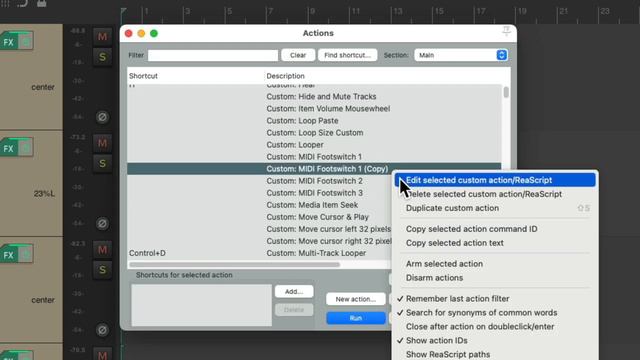Screen dimensions: 640x360
Task: Add a shortcut for selected action
Action: coord(294,291)
